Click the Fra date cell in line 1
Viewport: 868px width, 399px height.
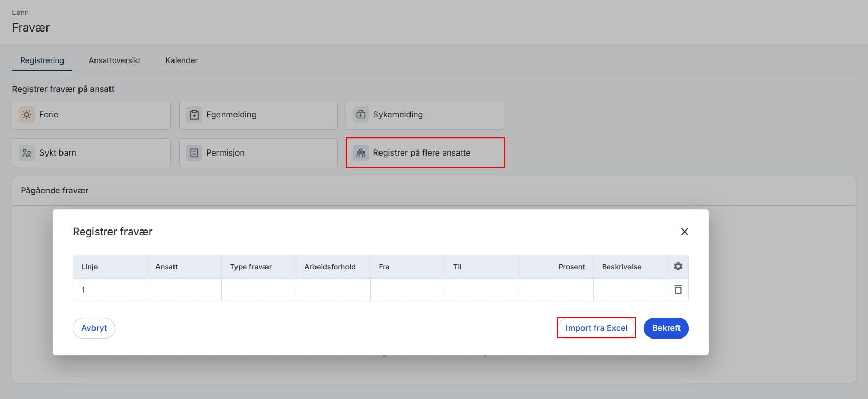tap(407, 290)
